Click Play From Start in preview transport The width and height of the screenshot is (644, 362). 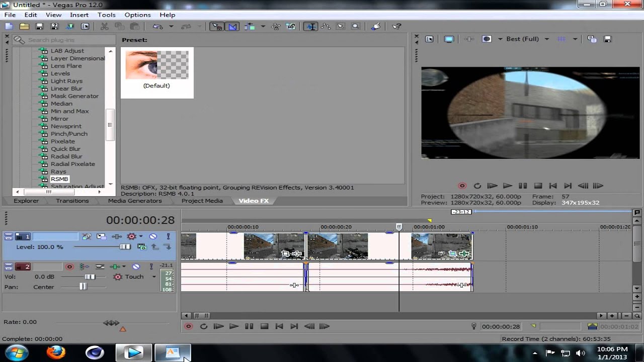click(492, 186)
